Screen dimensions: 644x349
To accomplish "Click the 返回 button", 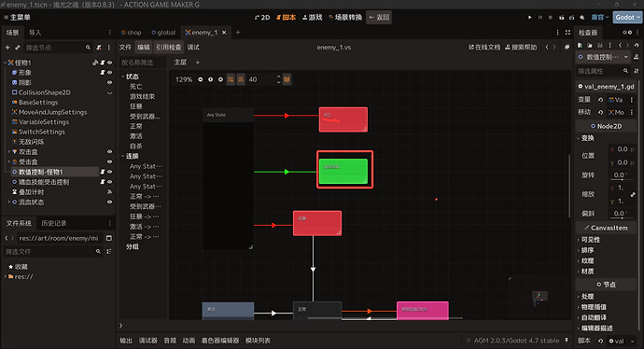I will tap(379, 17).
